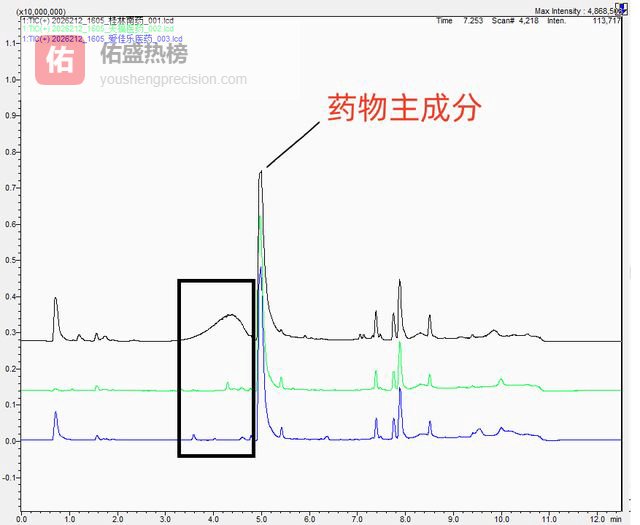Click the 5.0 tick label on time axis

261,518
